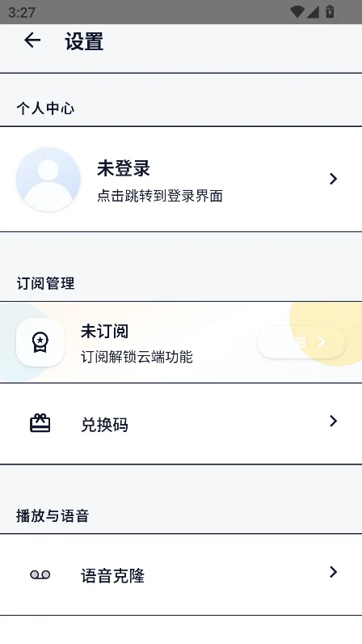Go back using the arrow icon

[32, 40]
